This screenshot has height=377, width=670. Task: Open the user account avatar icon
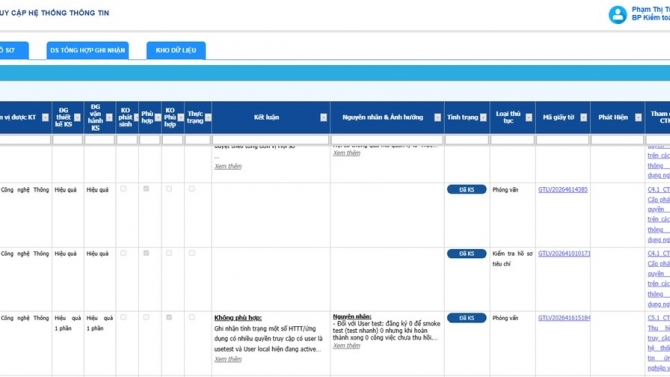(617, 15)
